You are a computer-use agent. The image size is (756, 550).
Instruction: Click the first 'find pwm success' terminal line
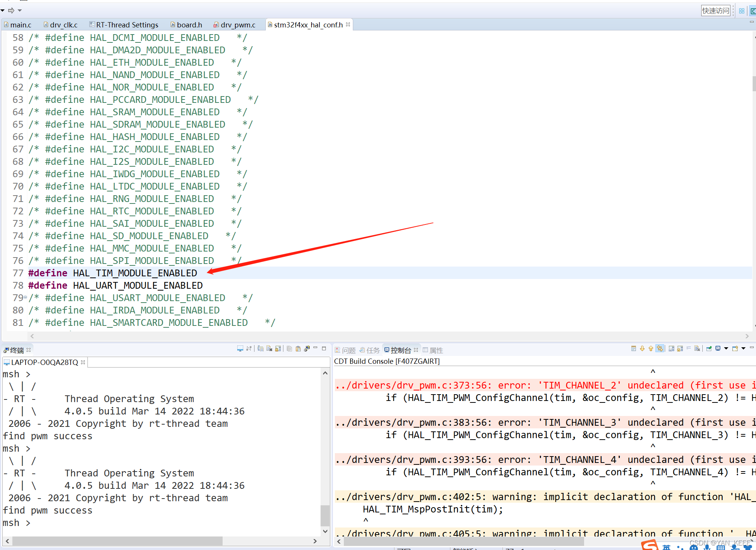click(48, 436)
